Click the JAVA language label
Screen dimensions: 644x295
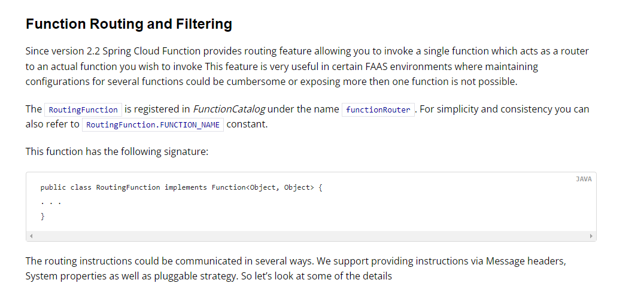(x=584, y=179)
